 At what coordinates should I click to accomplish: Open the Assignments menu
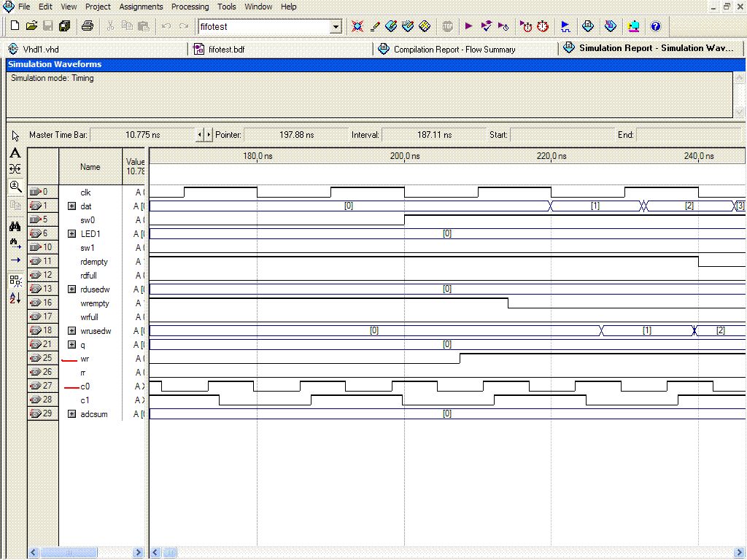[x=141, y=7]
